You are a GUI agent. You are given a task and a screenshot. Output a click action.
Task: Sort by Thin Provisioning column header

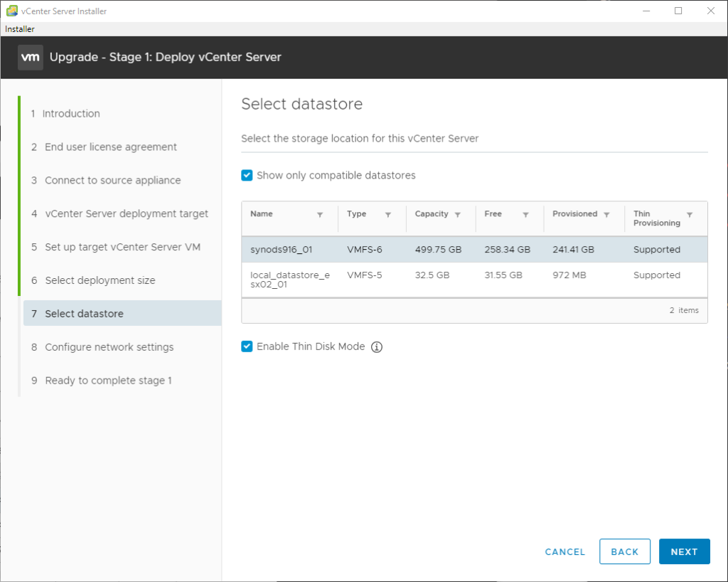click(x=656, y=218)
